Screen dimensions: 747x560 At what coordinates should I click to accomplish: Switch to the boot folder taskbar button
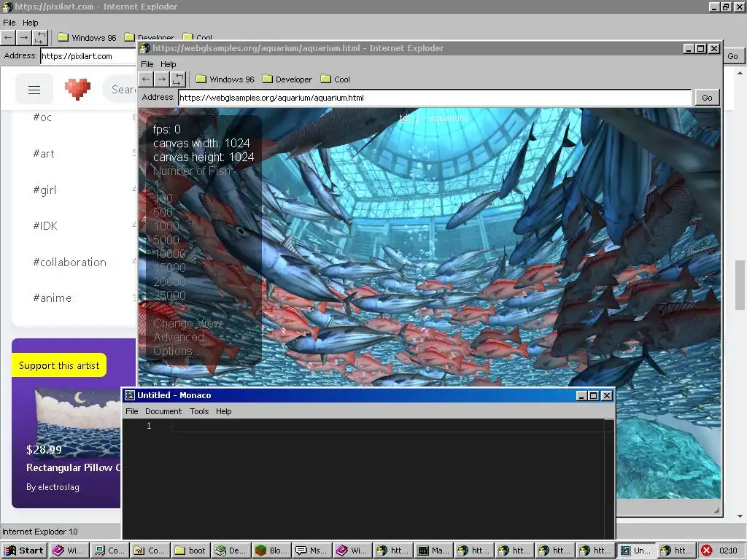coord(190,551)
